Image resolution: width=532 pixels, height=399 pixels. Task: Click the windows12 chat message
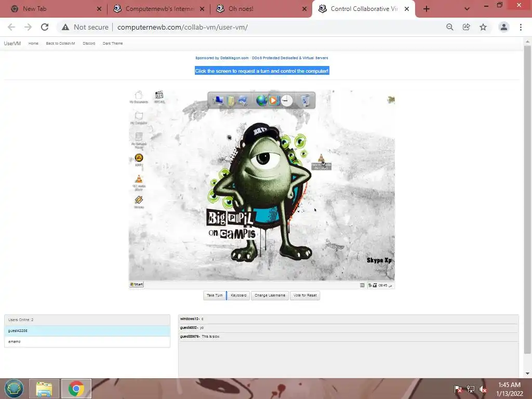pos(349,319)
